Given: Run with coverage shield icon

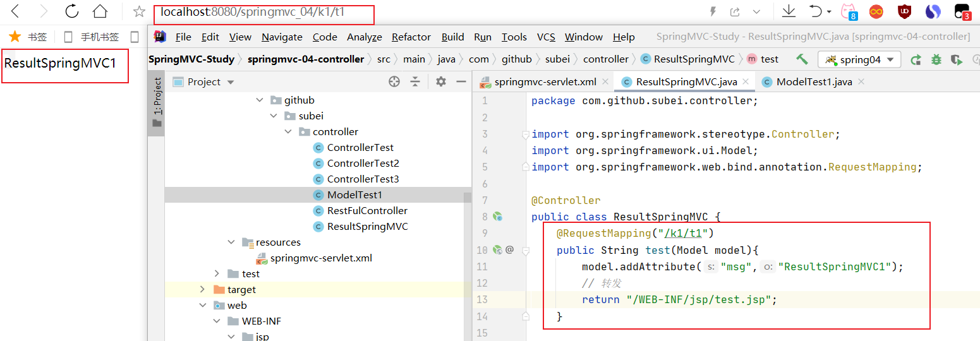Looking at the screenshot, I should [957, 60].
